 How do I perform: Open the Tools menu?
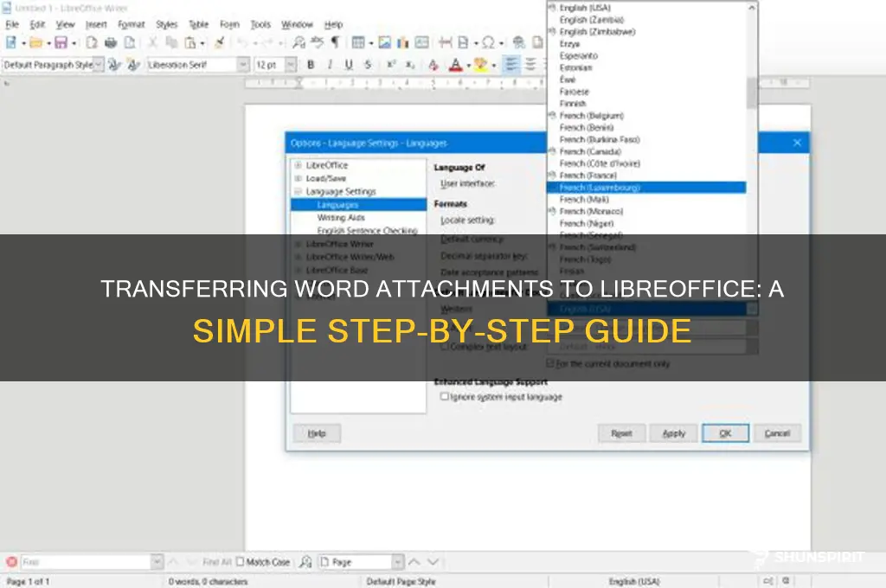pyautogui.click(x=260, y=24)
